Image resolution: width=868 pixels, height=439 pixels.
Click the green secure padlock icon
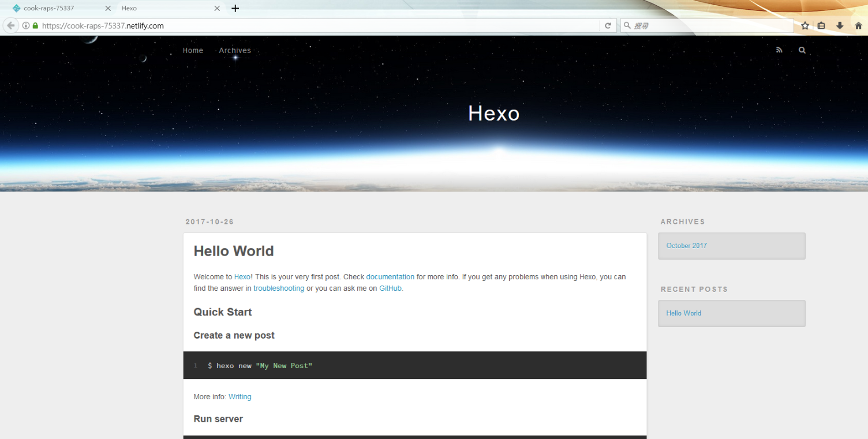coord(35,26)
